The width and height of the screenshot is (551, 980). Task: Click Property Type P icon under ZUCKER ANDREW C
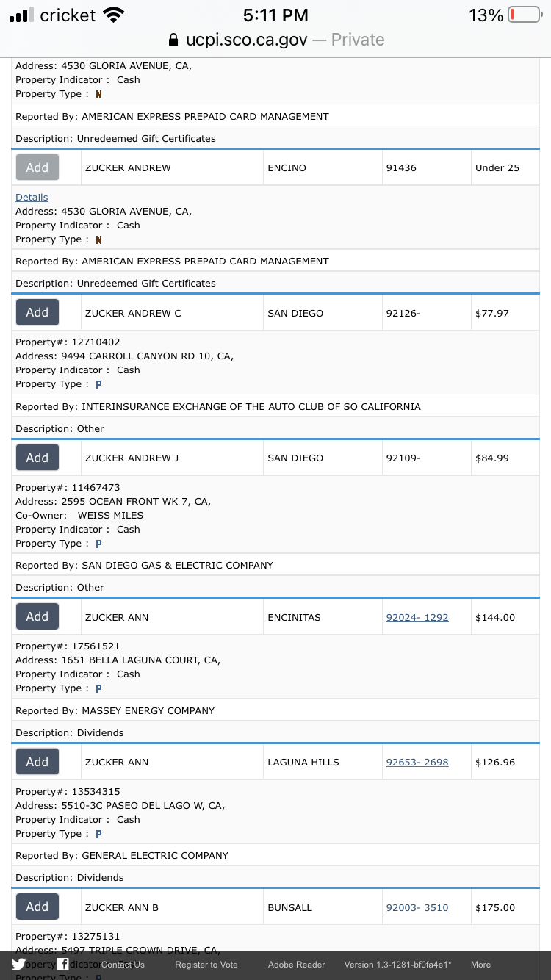click(98, 384)
